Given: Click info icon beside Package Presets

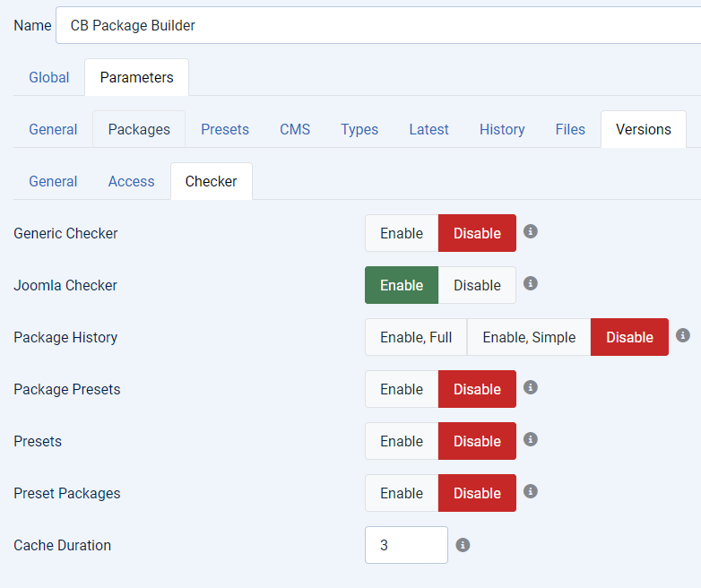Looking at the screenshot, I should (x=530, y=388).
